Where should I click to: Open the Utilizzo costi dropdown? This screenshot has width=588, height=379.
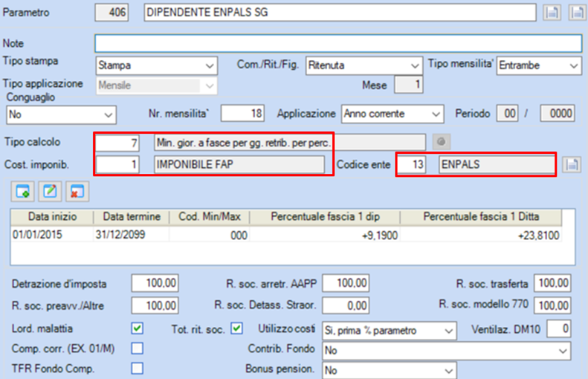click(390, 331)
